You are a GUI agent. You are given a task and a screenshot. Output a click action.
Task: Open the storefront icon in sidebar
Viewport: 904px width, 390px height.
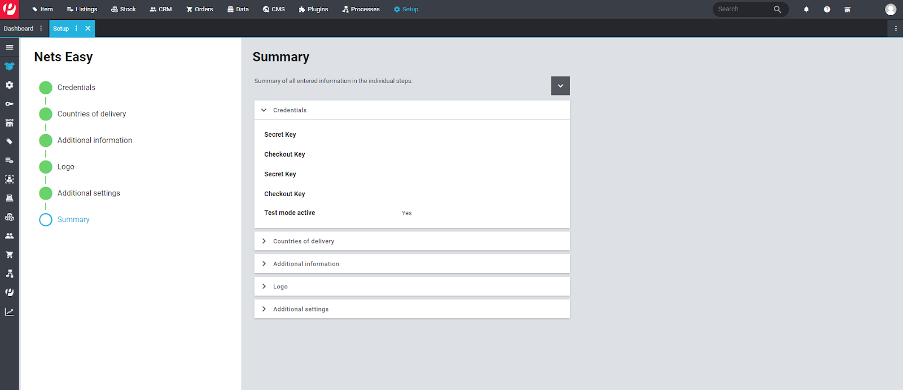click(9, 123)
